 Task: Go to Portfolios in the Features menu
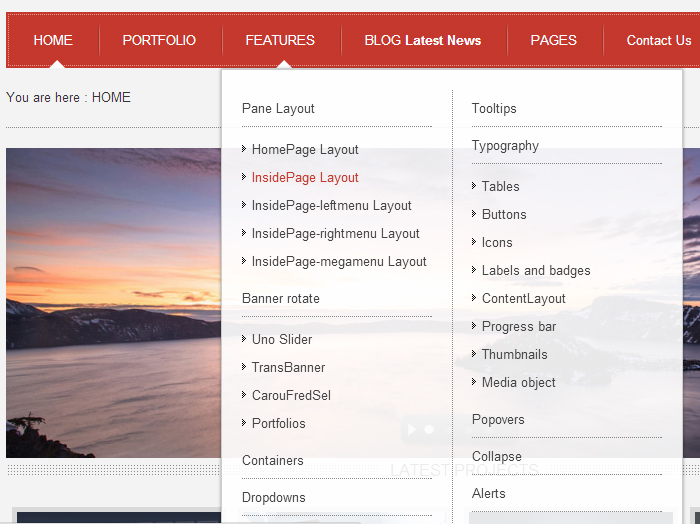(x=279, y=424)
